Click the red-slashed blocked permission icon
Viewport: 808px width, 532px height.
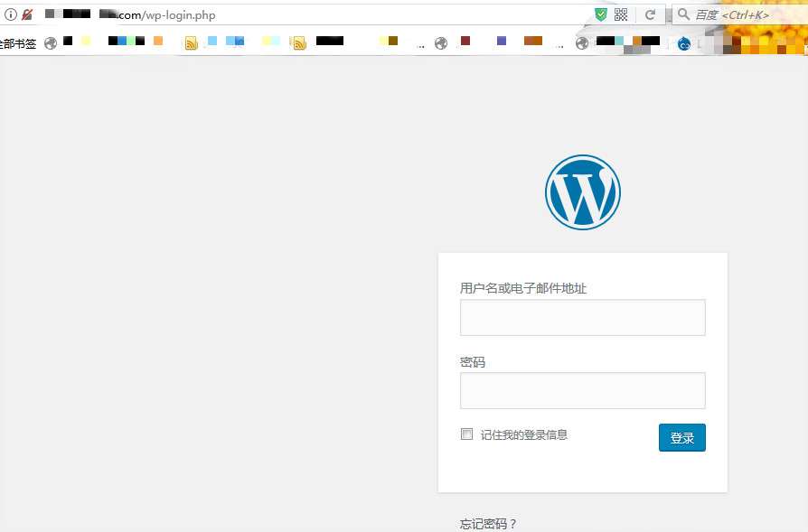coord(27,15)
